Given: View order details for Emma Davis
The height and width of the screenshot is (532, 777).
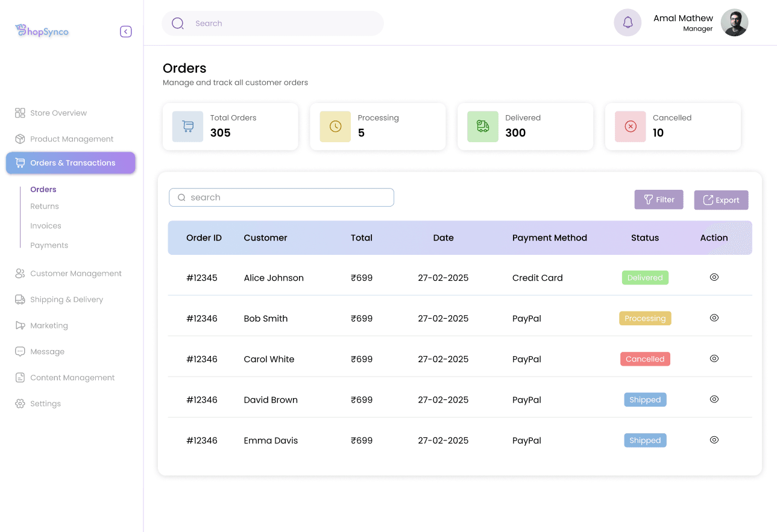Looking at the screenshot, I should click(x=714, y=440).
